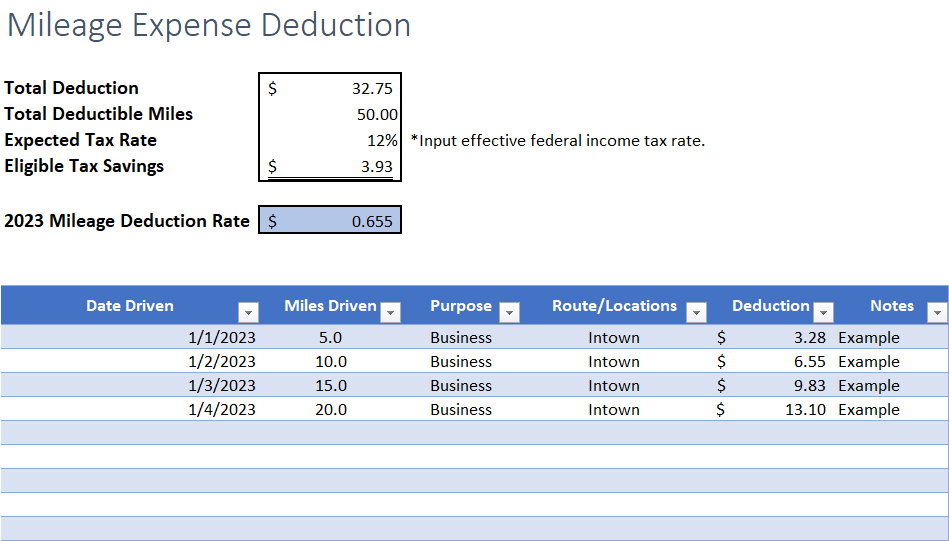This screenshot has width=949, height=541.
Task: Select the 1/4/2023 date cell
Action: (130, 409)
